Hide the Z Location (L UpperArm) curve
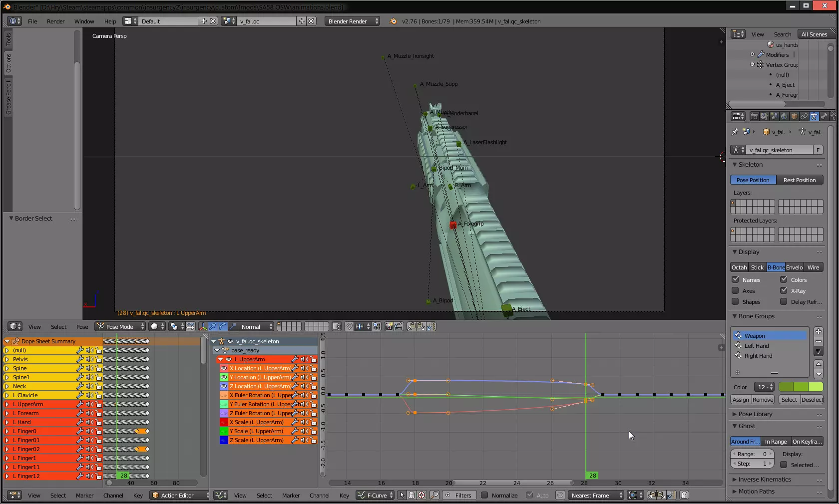Image resolution: width=839 pixels, height=504 pixels. [224, 386]
